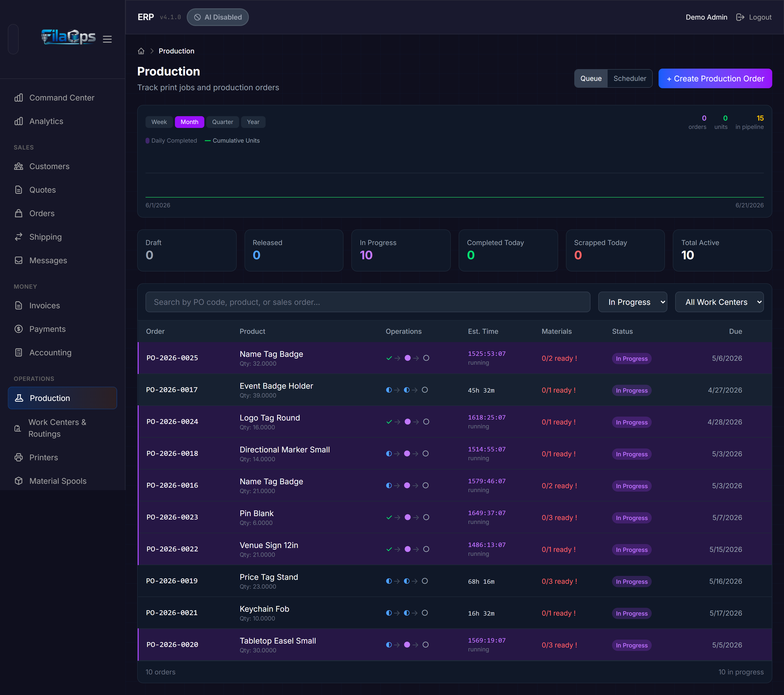Click the Demo Admin user name

point(706,17)
